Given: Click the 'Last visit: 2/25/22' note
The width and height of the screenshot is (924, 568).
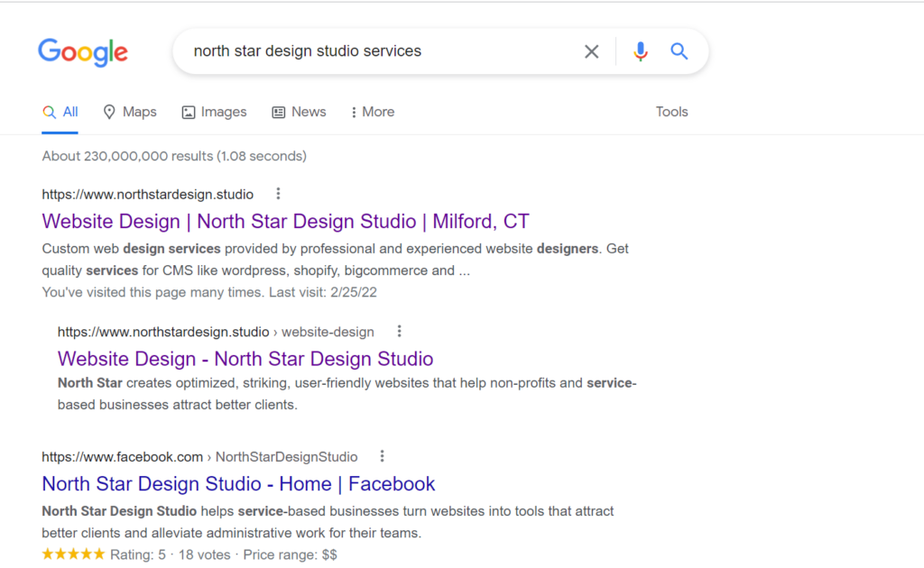Looking at the screenshot, I should [323, 292].
